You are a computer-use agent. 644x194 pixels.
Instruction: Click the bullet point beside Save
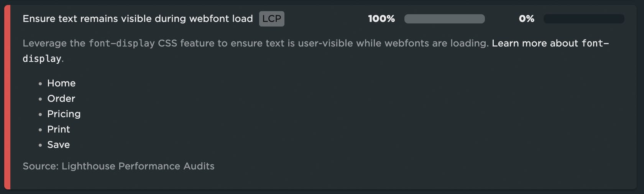pos(40,145)
